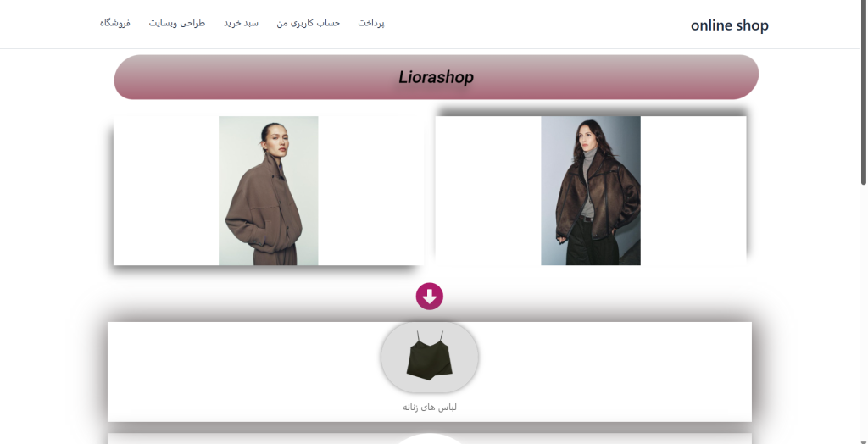
Task: Click the Liorashop italic title
Action: 437,77
